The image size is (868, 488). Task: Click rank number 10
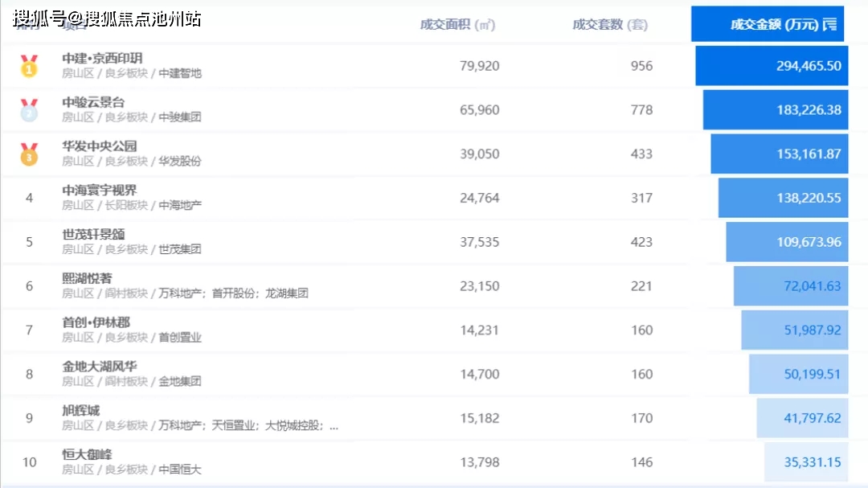pos(30,462)
